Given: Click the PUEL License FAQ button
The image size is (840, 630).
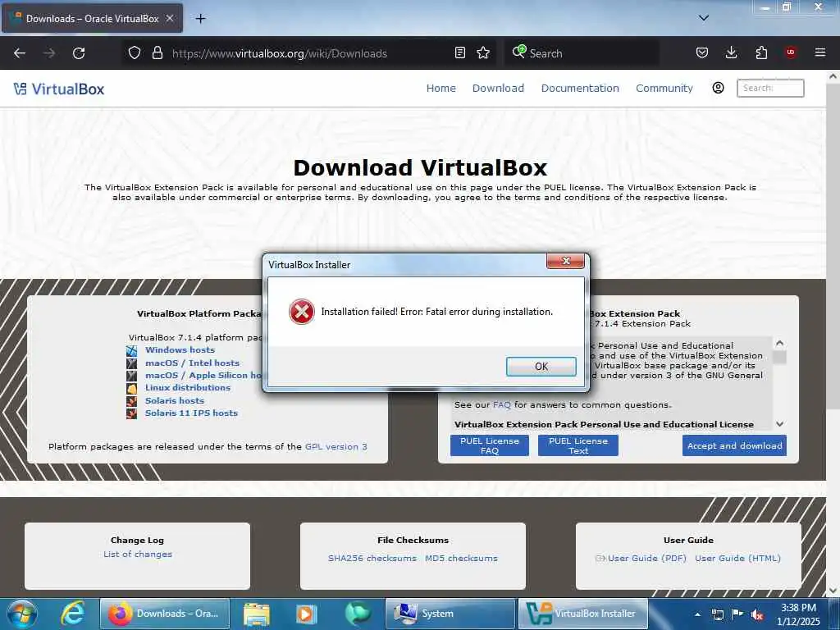Looking at the screenshot, I should [x=490, y=445].
